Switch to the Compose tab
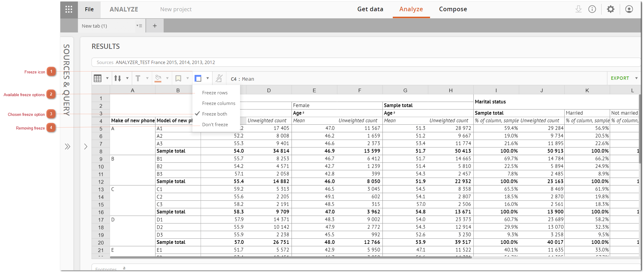 coord(453,9)
